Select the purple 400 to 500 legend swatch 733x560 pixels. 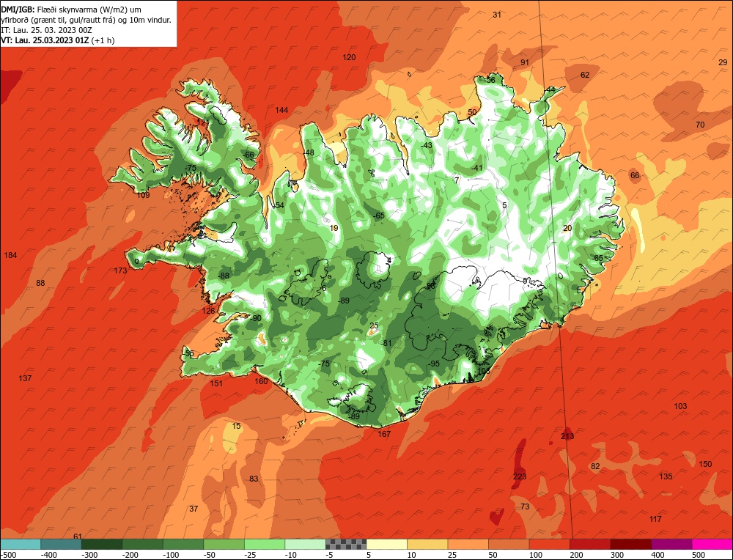click(x=671, y=544)
